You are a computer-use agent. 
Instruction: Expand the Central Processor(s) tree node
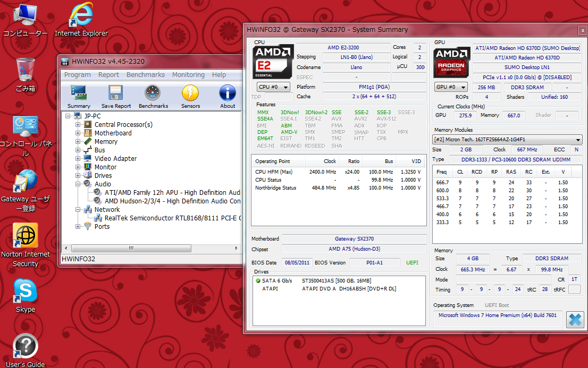coord(78,124)
